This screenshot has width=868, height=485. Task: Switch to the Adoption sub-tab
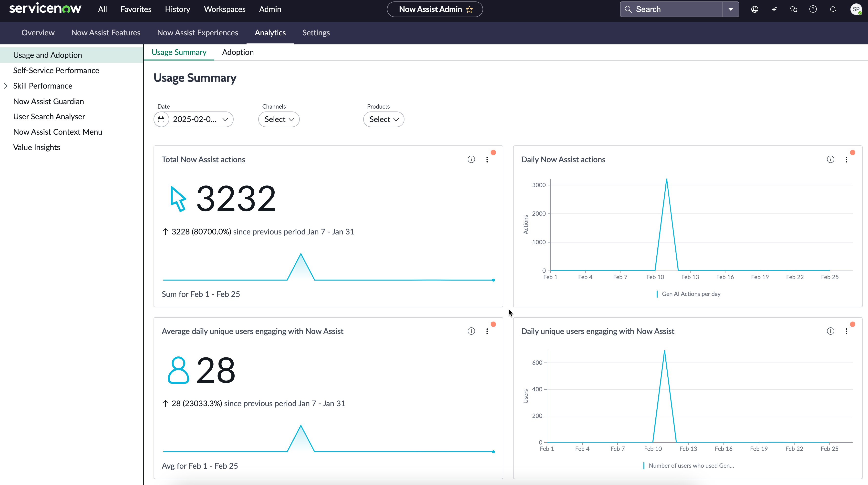(x=238, y=52)
